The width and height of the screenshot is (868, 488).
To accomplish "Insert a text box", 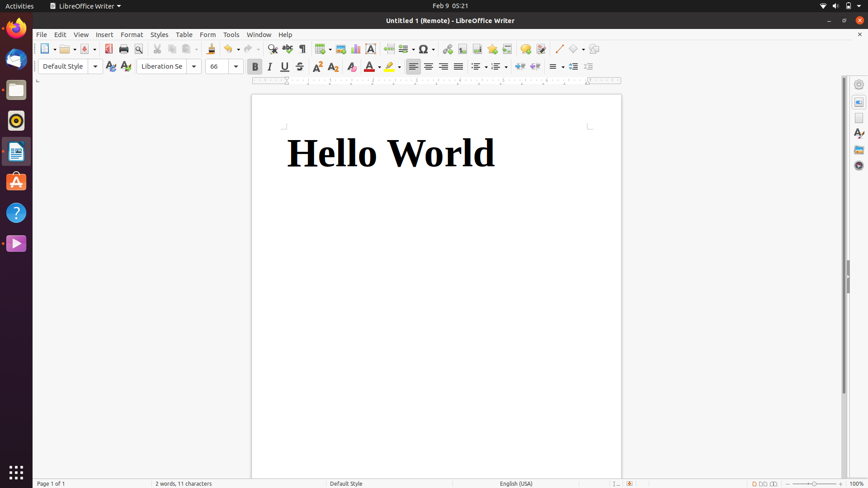I will tap(371, 49).
